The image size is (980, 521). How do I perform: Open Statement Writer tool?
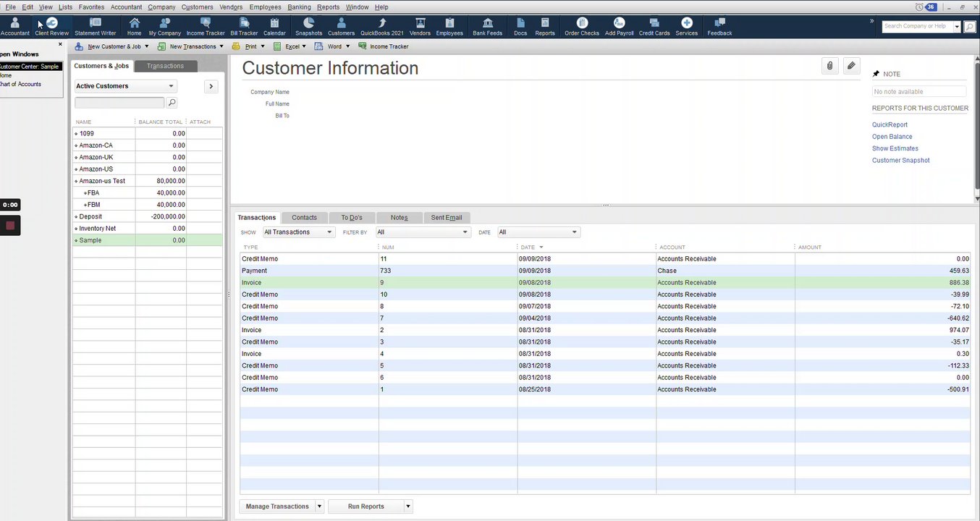click(95, 27)
